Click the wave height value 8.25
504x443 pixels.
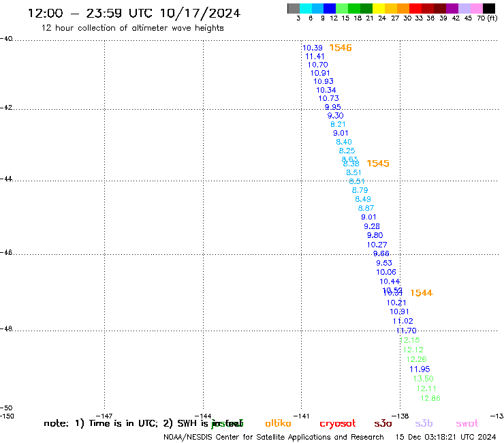click(347, 151)
